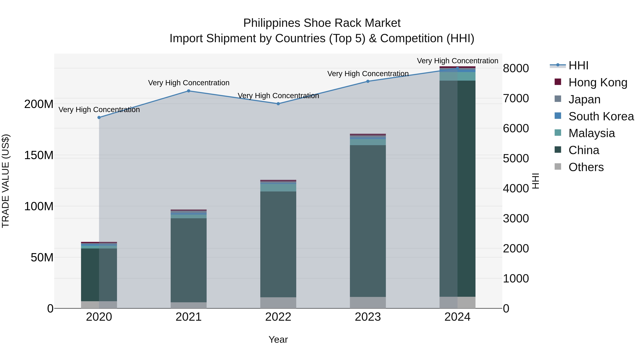
Task: Select the China segment of the 2023 bar
Action: 368,221
